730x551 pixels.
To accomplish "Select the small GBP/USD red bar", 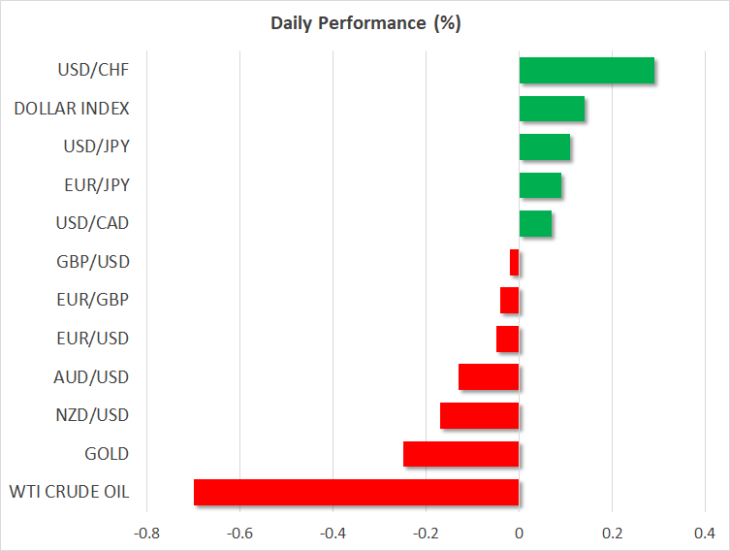I will coord(514,262).
